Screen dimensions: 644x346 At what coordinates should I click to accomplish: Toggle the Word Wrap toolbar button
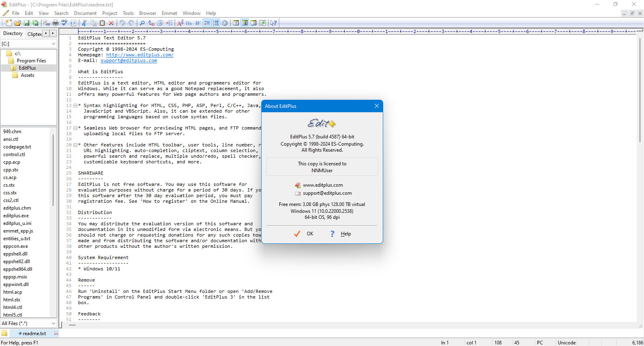(x=206, y=23)
